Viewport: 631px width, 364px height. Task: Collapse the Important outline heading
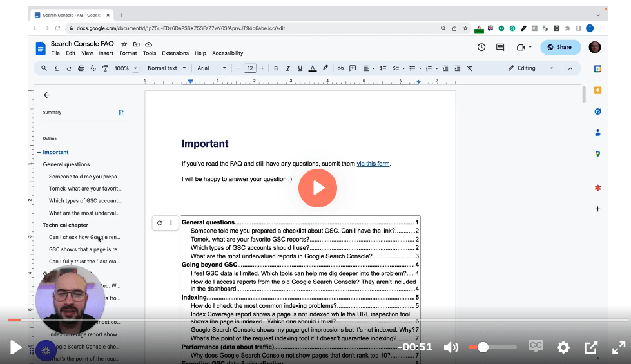(39, 153)
